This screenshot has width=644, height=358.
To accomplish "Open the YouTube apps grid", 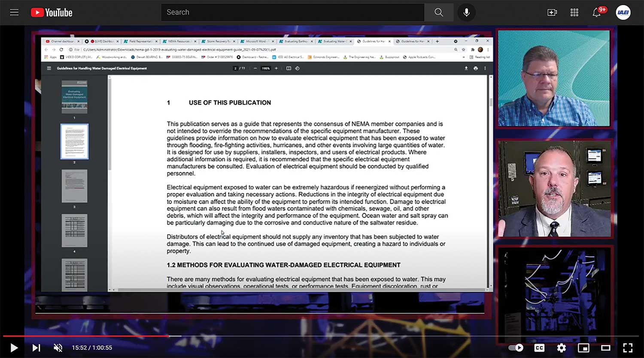I will point(574,12).
